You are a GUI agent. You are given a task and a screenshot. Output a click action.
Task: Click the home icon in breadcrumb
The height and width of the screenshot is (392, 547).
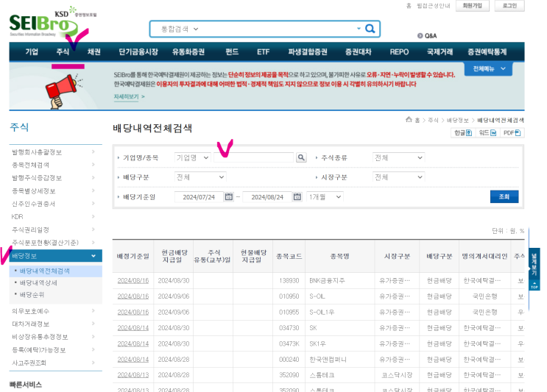pyautogui.click(x=409, y=120)
